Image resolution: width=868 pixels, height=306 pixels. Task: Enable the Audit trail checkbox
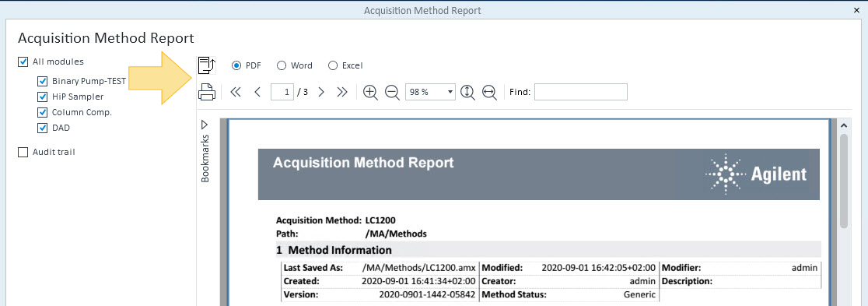pyautogui.click(x=23, y=152)
